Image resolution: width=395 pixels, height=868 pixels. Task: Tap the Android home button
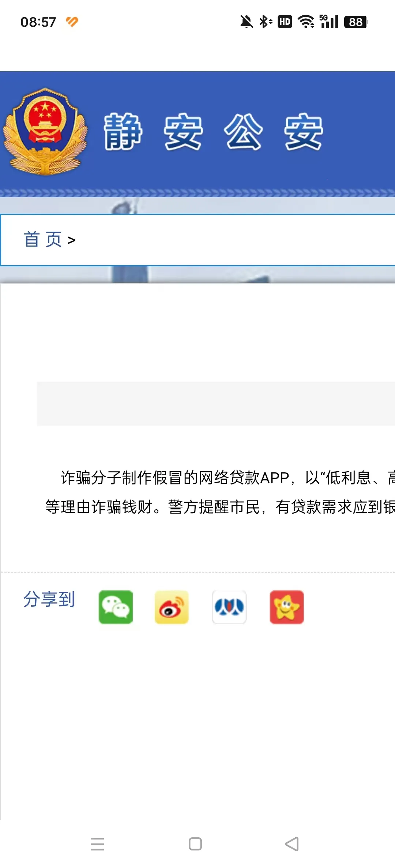pos(195,844)
